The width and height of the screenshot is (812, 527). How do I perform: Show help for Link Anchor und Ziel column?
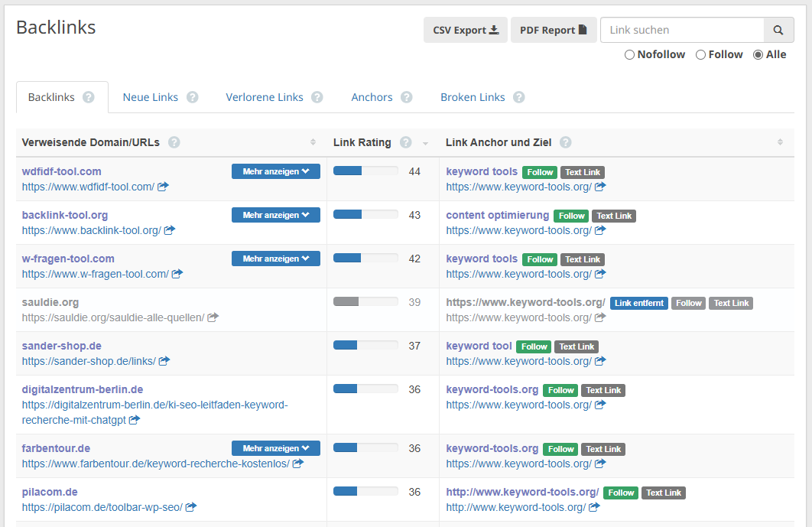[566, 142]
